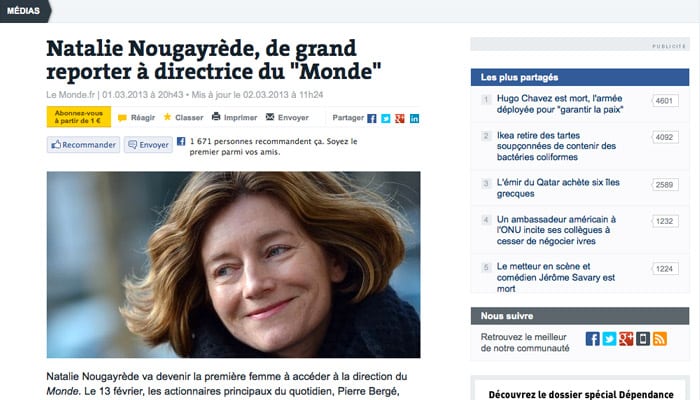
Task: Click the Classer star option
Action: (183, 117)
